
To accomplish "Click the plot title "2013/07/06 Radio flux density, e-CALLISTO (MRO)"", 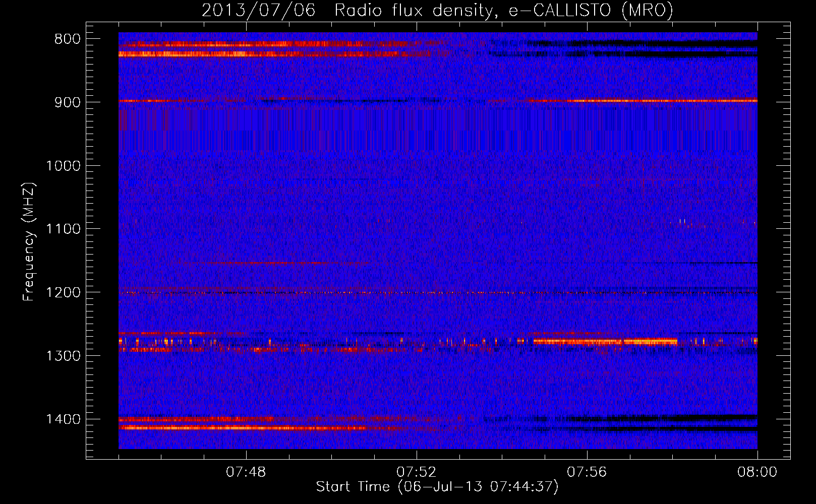I will click(437, 10).
